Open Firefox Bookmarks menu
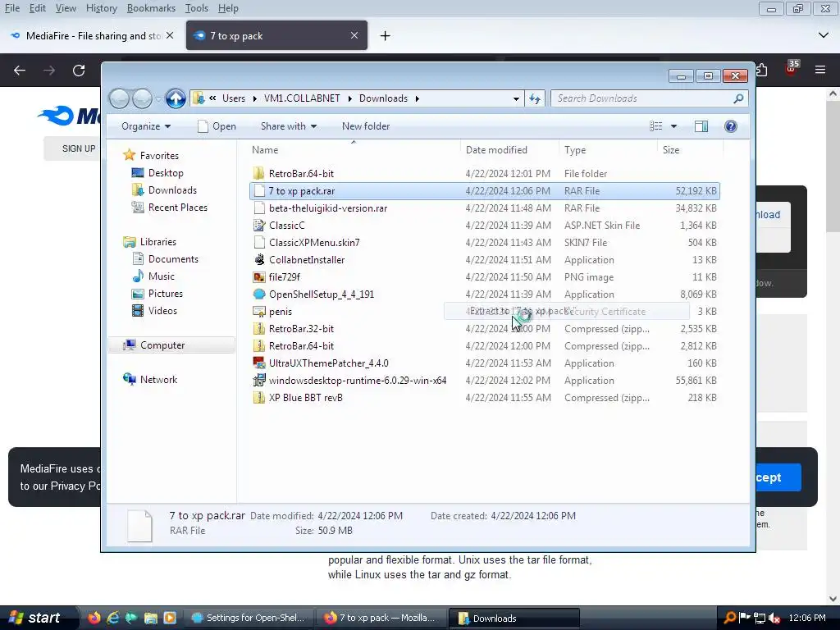This screenshot has width=840, height=630. [x=151, y=8]
